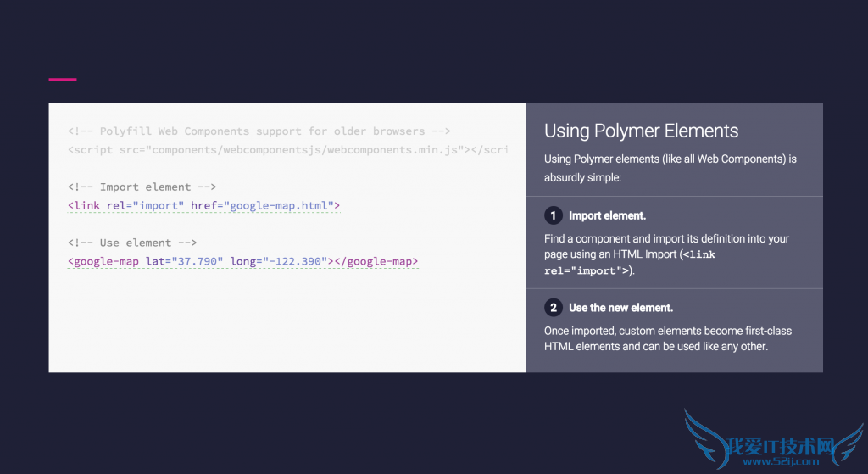Click the 'Use the new element.' step heading
Image resolution: width=868 pixels, height=474 pixels.
[x=620, y=308]
